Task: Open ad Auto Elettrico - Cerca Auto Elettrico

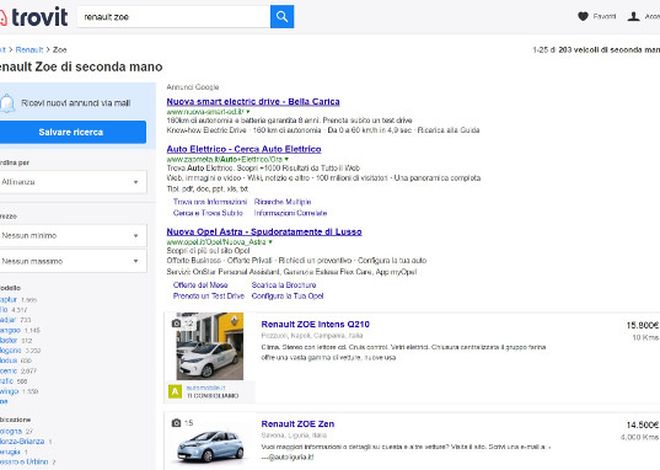Action: [244, 149]
